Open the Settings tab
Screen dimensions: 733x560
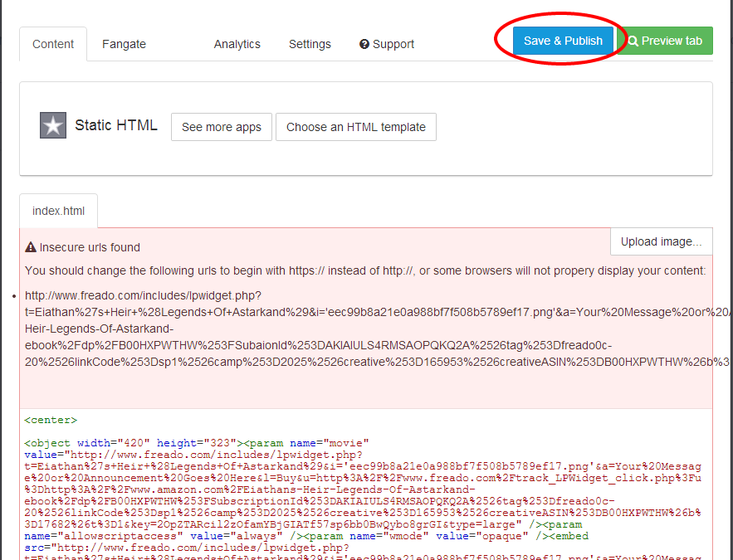tap(310, 44)
